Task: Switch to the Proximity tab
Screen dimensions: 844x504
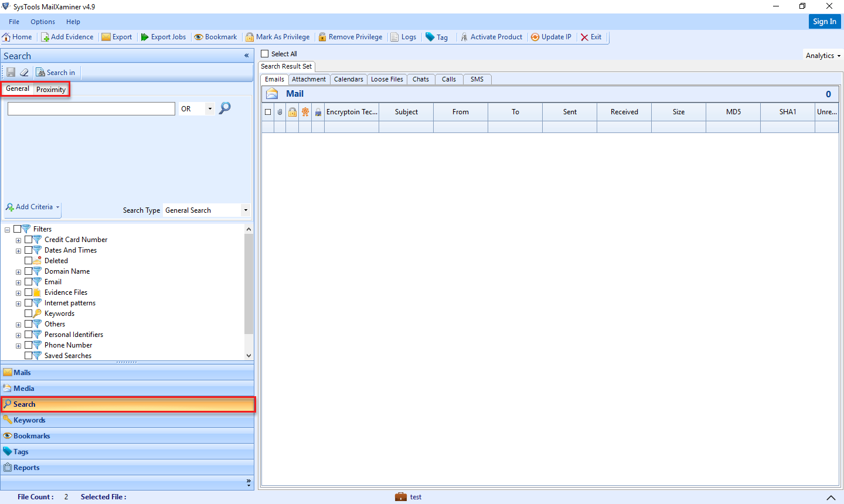Action: 51,90
